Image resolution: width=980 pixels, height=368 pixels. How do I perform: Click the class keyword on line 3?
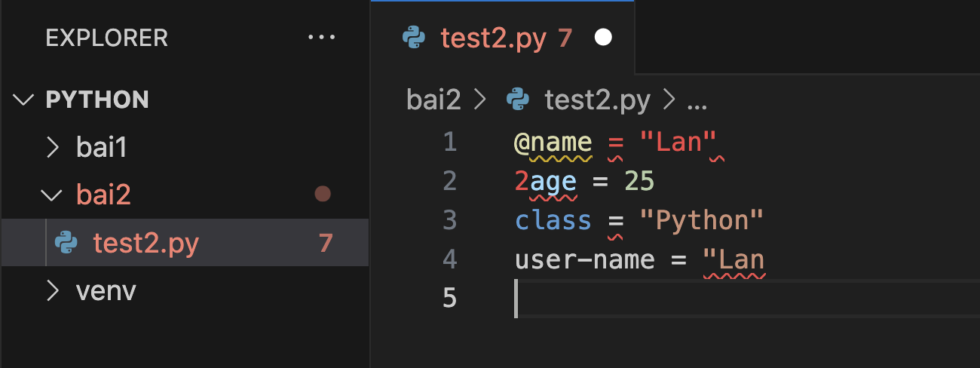coord(553,220)
